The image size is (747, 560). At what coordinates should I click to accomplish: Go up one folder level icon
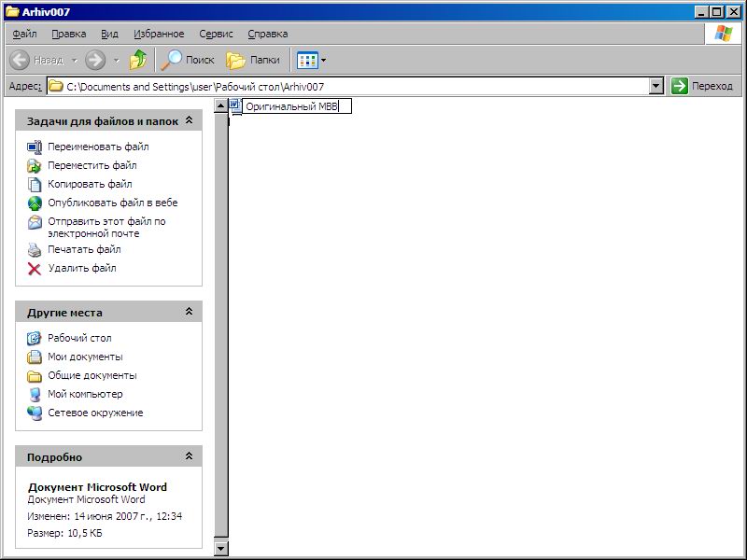point(138,60)
